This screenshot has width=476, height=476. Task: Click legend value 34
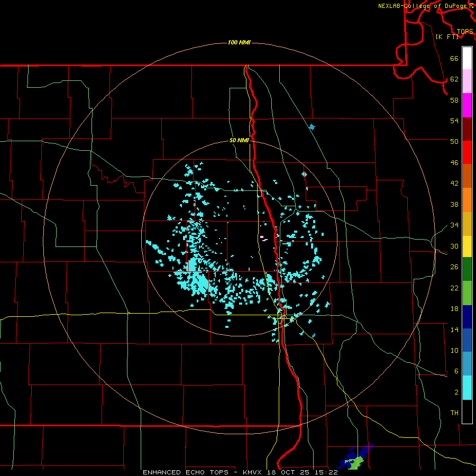(454, 225)
